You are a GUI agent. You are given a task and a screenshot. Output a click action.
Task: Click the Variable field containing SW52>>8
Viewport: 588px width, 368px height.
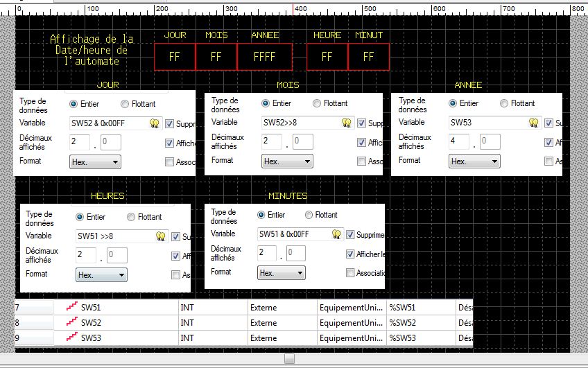coord(301,123)
